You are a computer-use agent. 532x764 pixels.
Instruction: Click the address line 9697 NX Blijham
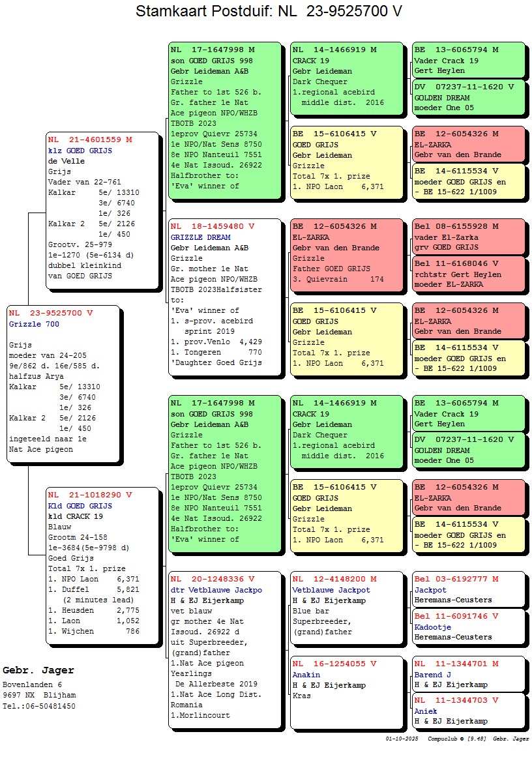[x=38, y=696]
